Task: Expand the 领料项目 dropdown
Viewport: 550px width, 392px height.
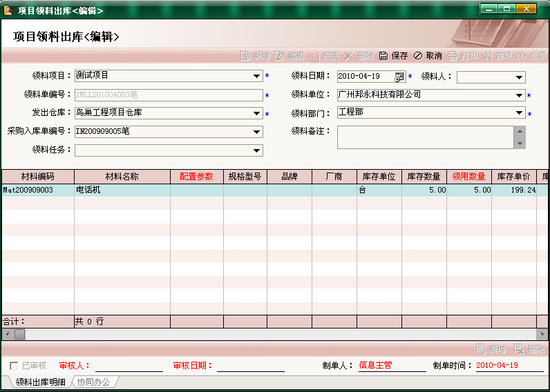Action: 257,77
